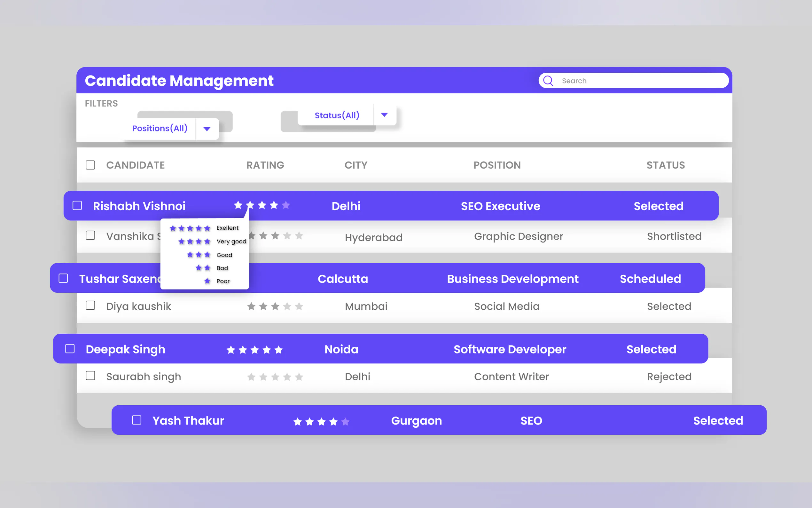Toggle the select-all checkbox beside CANDIDATE
The height and width of the screenshot is (508, 812).
click(x=90, y=165)
